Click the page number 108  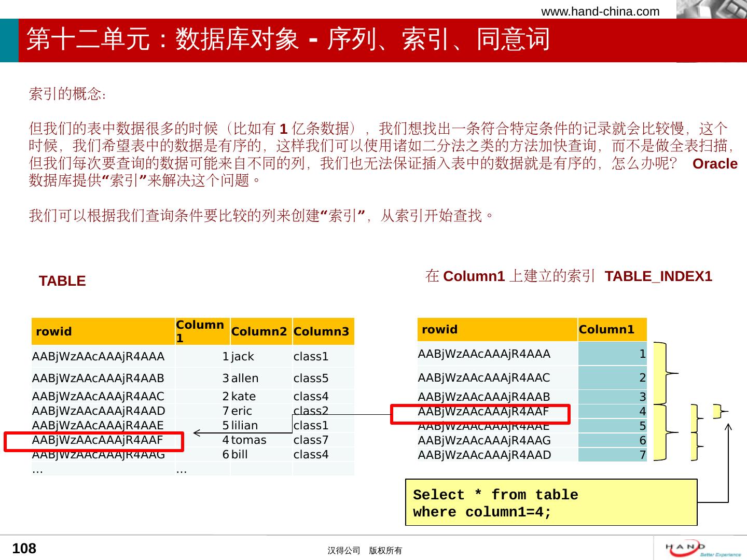coord(24,549)
